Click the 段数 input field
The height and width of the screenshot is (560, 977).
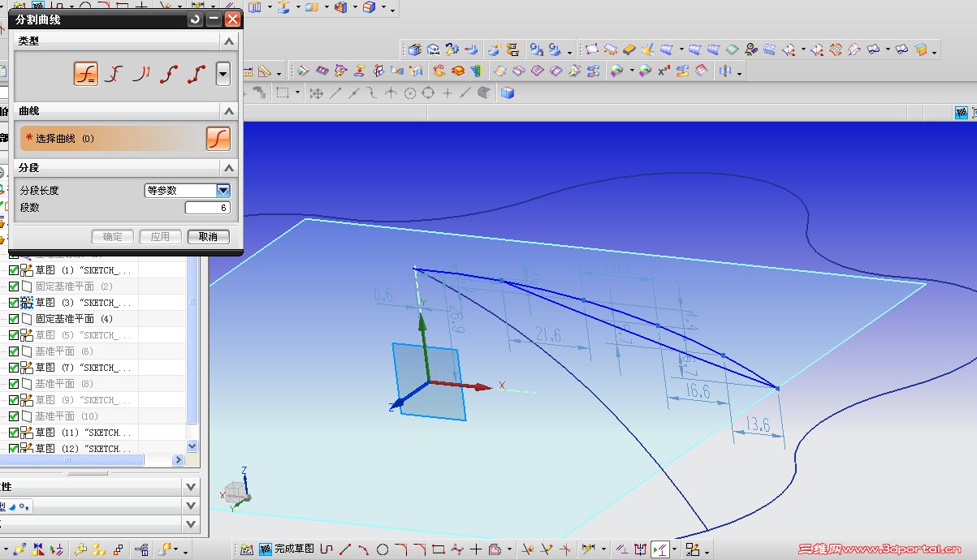point(208,208)
